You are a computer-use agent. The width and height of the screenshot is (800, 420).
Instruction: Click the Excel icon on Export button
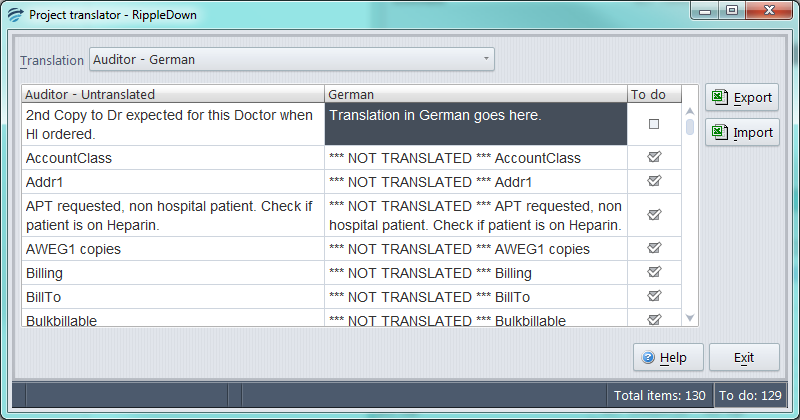point(720,97)
